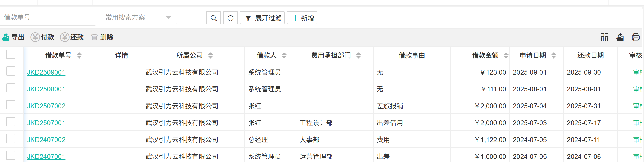The width and height of the screenshot is (644, 162).
Task: Click the 借款单号 search input field
Action: click(x=48, y=17)
